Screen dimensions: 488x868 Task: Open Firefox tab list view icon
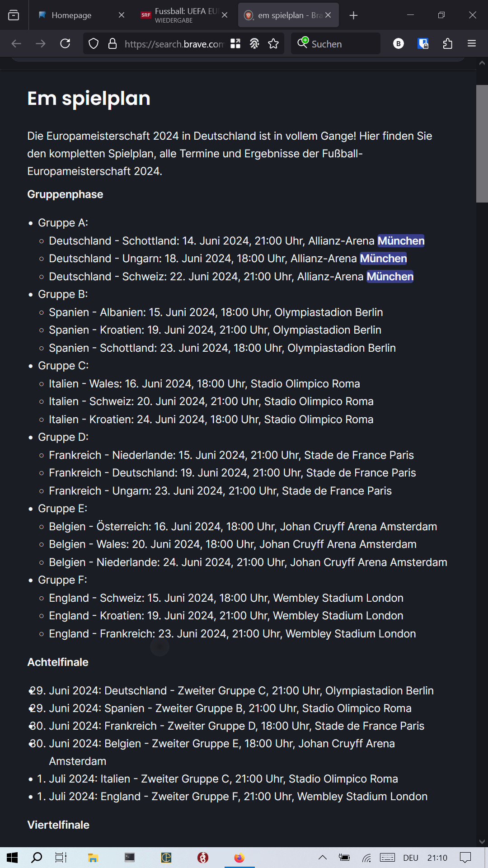[x=14, y=15]
